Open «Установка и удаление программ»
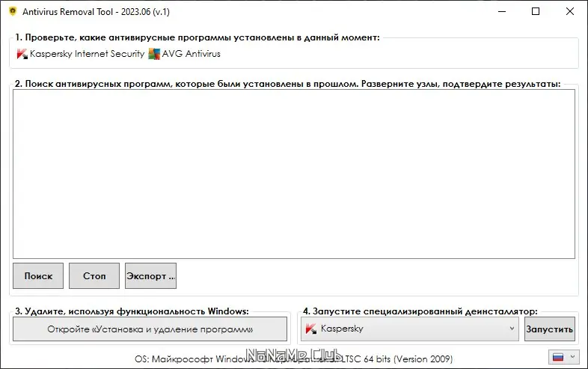The image size is (588, 369). 150,329
